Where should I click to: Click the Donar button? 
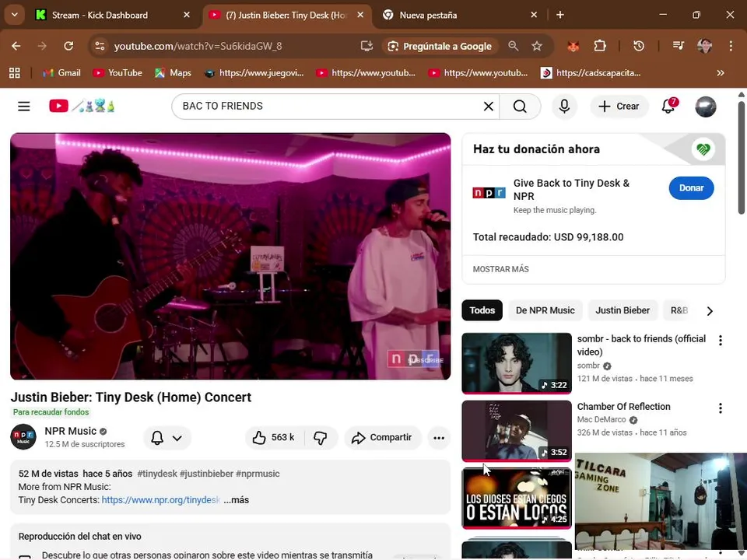691,188
